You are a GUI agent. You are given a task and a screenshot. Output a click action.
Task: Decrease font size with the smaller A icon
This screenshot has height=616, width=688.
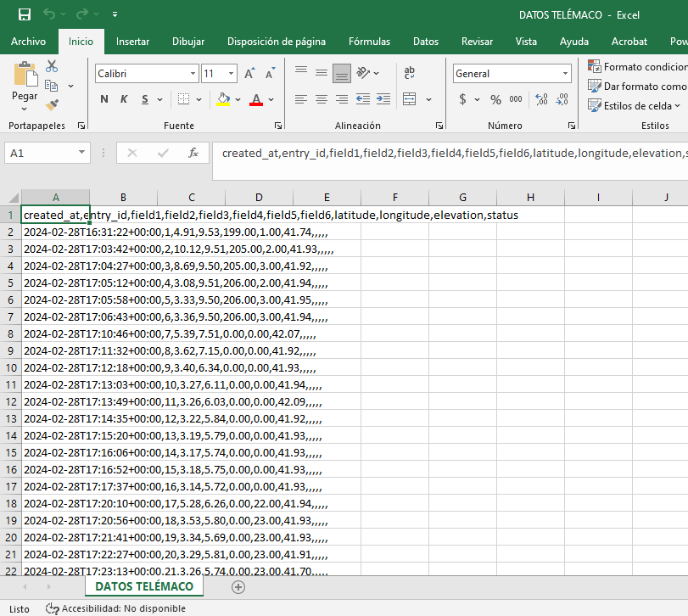(x=271, y=73)
